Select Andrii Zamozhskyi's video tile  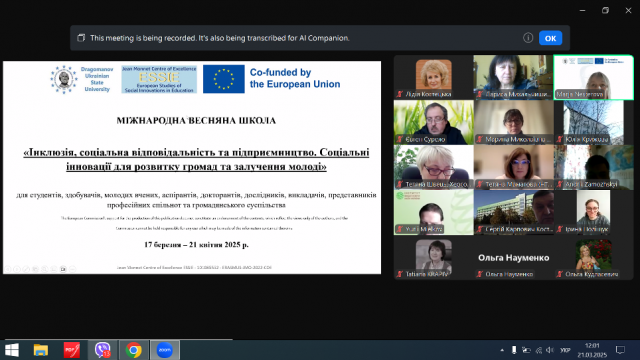click(593, 167)
